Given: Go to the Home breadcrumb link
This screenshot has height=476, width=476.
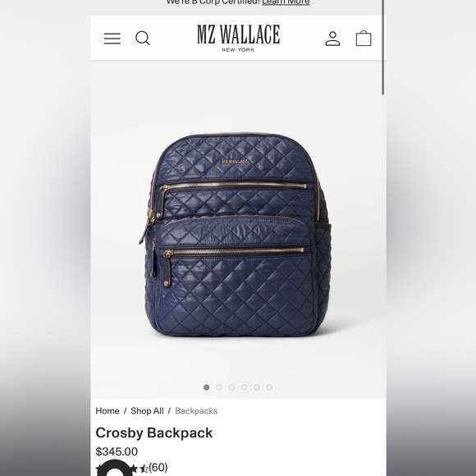Looking at the screenshot, I should click(108, 410).
